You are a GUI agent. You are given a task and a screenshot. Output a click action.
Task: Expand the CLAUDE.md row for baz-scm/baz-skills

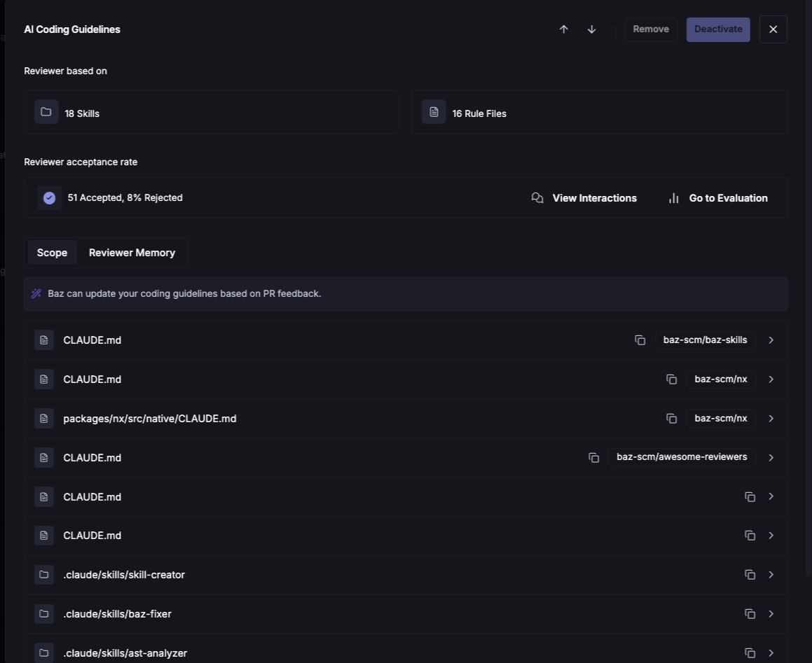[771, 340]
